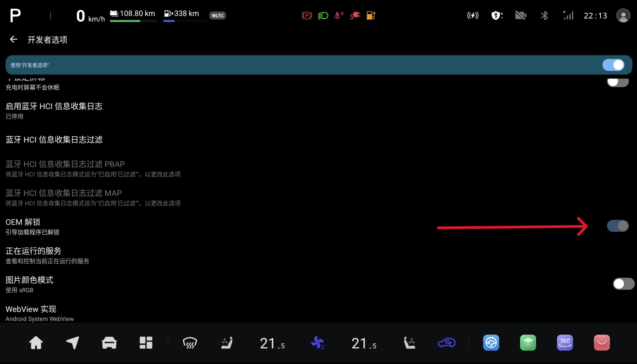
Task: Open the car settings icon
Action: point(109,343)
